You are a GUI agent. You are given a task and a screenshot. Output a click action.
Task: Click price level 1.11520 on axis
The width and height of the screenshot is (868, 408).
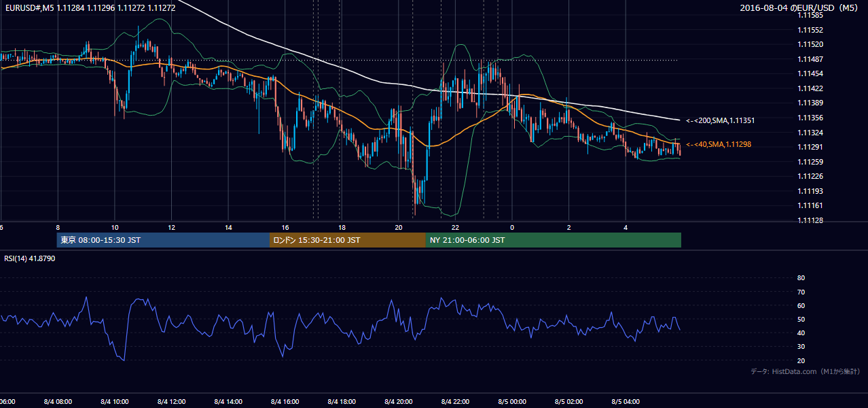pyautogui.click(x=810, y=44)
